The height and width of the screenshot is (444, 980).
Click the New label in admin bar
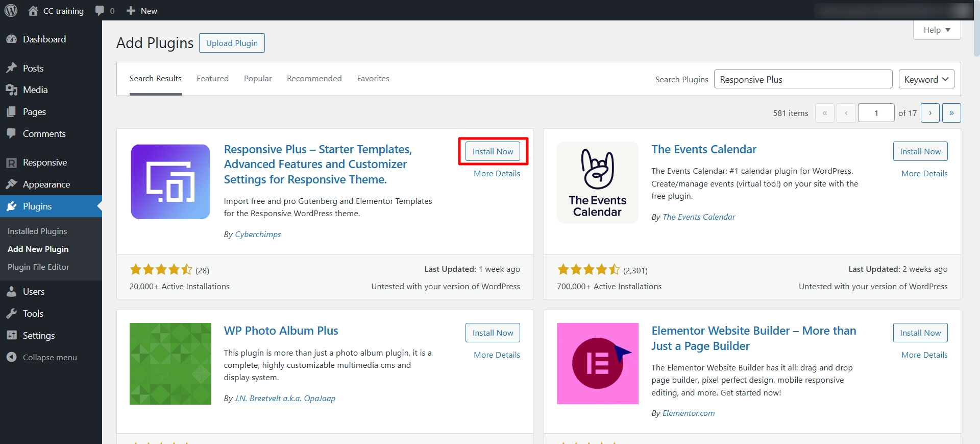coord(149,11)
